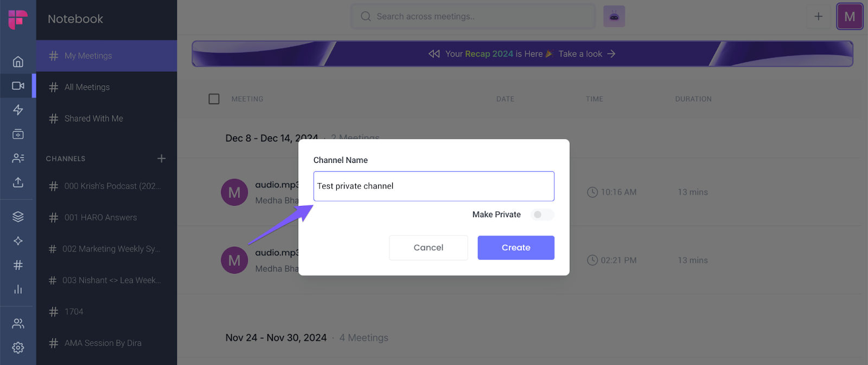Click the upload icon in sidebar

(18, 182)
